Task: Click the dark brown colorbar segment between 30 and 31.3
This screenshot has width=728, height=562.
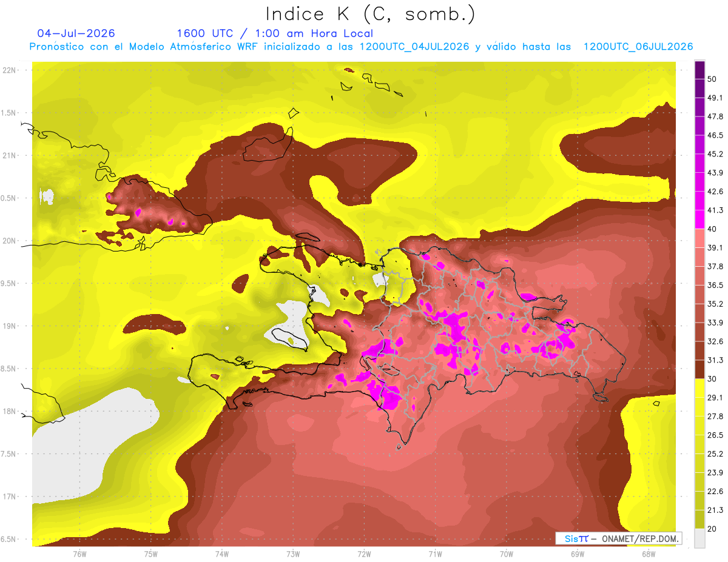Action: 699,369
